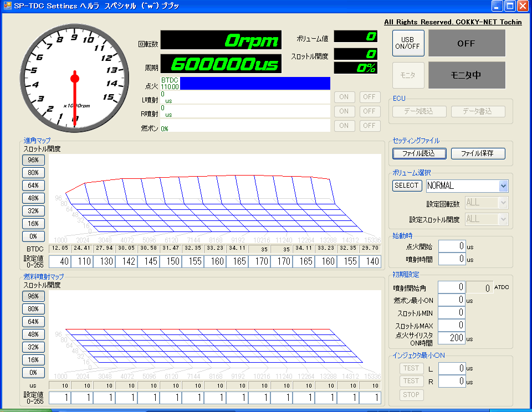Viewport: 532px width, 412px height.
Task: Click the blue 点火 BTDC ignition bar
Action: click(255, 84)
